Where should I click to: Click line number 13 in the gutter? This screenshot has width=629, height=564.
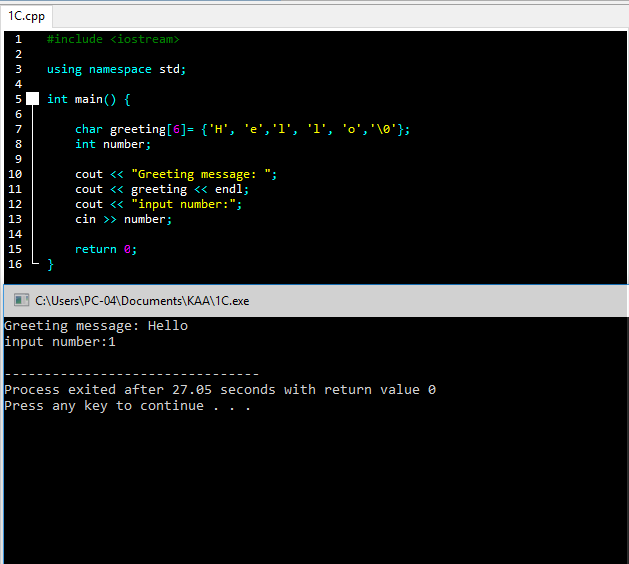click(15, 219)
